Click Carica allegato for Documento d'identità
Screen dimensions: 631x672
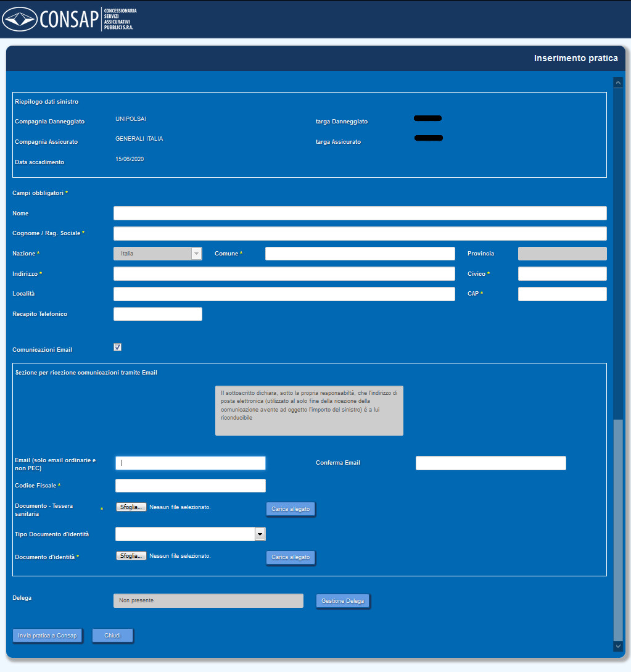pos(291,557)
